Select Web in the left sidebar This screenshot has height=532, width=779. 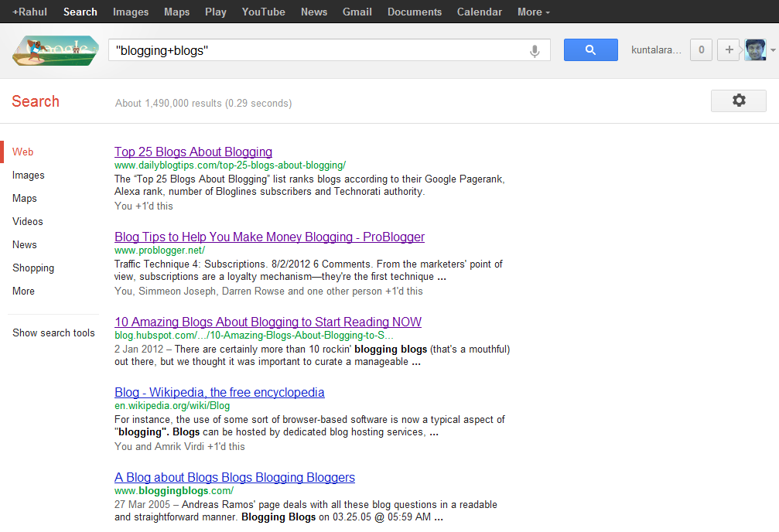[23, 152]
